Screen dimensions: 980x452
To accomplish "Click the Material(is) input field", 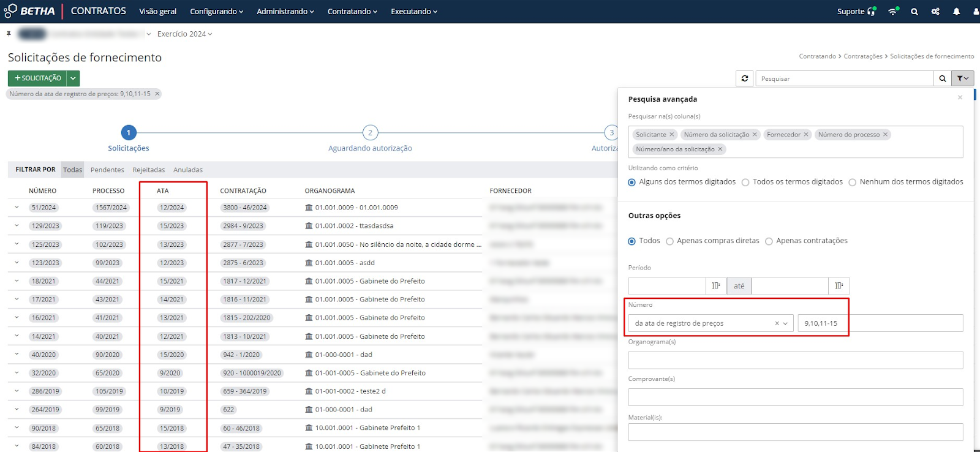I will (796, 432).
